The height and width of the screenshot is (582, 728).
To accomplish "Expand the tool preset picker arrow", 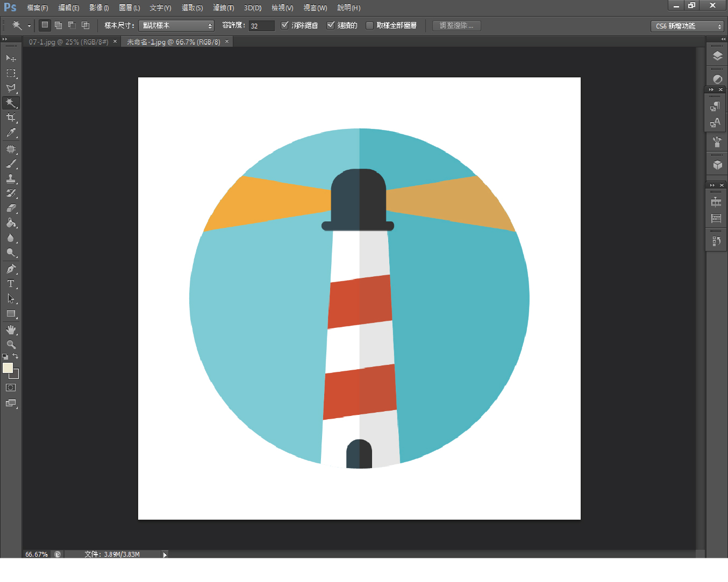I will click(29, 26).
